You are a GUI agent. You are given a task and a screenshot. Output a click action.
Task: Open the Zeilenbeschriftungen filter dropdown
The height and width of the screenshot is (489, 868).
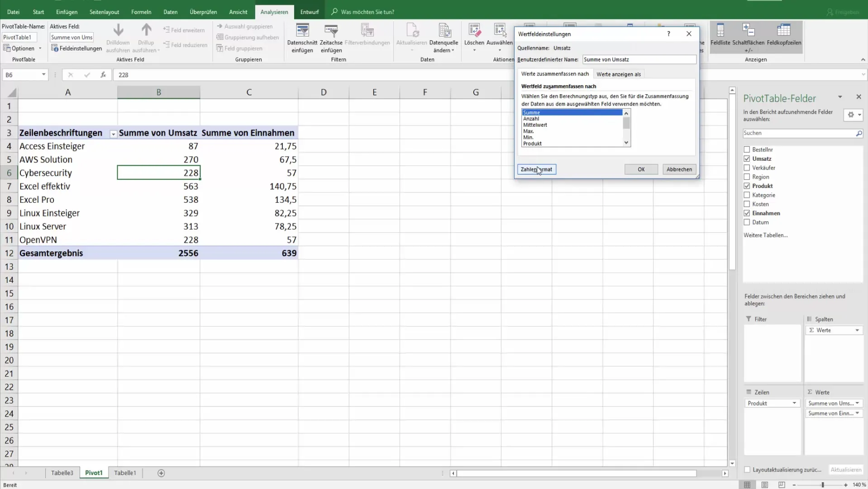(113, 134)
